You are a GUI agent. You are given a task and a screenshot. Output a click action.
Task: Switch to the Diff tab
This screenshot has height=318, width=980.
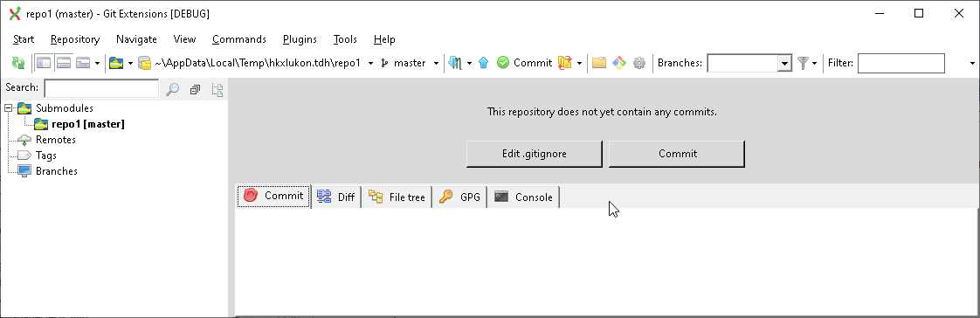click(336, 197)
